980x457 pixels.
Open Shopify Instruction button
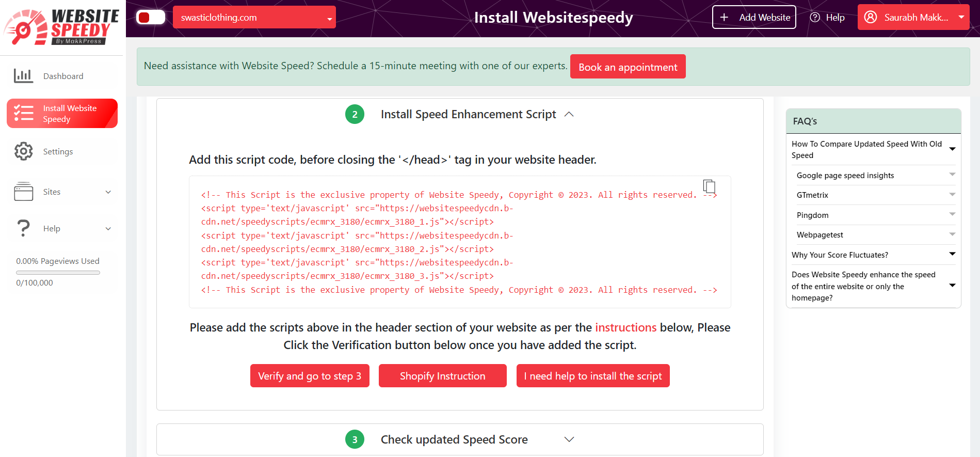click(x=442, y=376)
